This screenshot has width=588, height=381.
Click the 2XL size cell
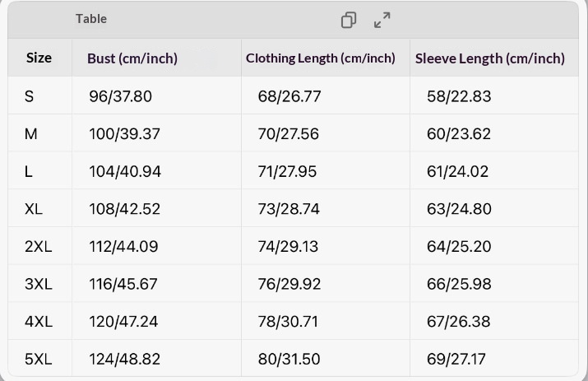[x=39, y=246]
